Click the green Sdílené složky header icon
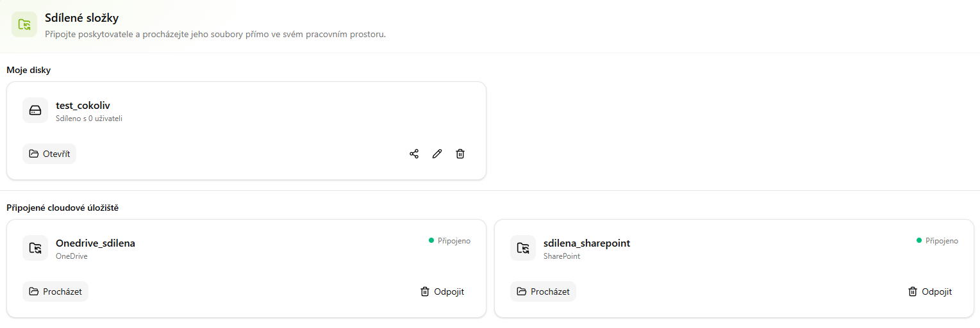The width and height of the screenshot is (980, 328). click(x=24, y=24)
